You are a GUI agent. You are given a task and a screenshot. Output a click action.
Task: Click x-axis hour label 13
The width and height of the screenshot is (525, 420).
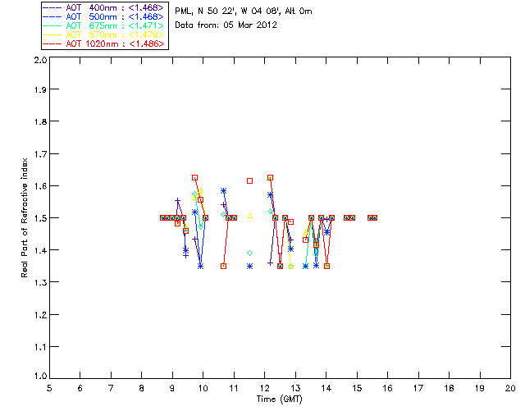(x=295, y=388)
